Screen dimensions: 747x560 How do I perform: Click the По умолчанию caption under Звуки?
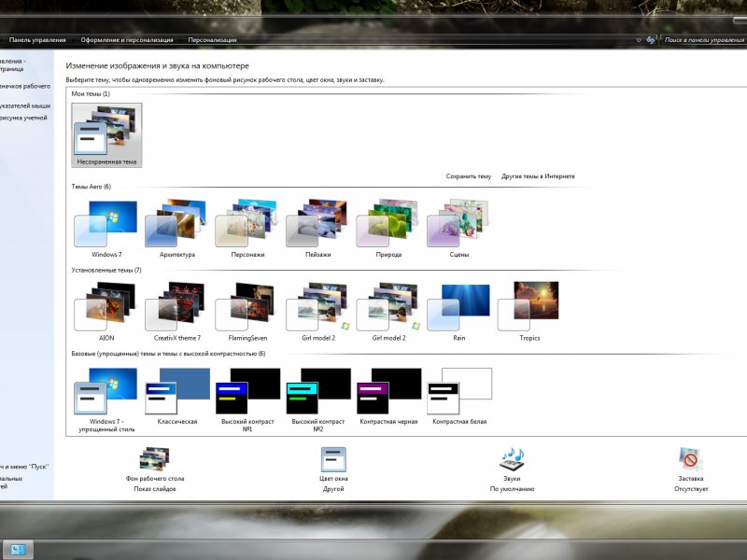tap(512, 489)
